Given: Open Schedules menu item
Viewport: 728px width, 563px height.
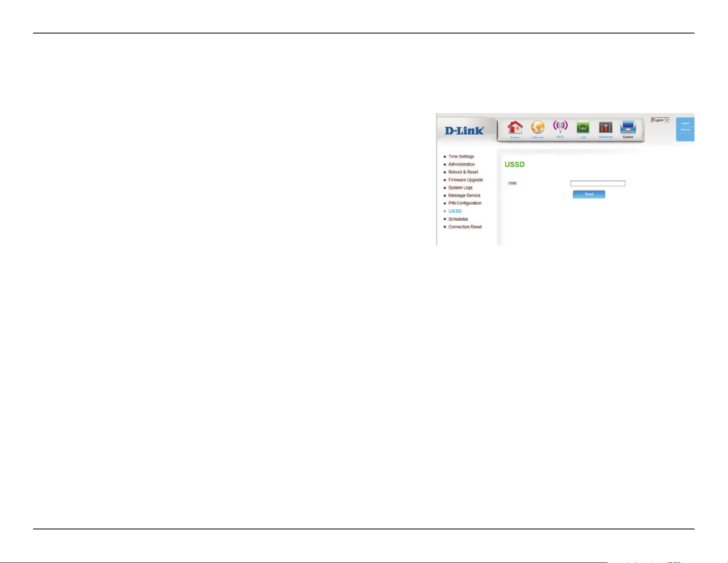Looking at the screenshot, I should tap(458, 219).
